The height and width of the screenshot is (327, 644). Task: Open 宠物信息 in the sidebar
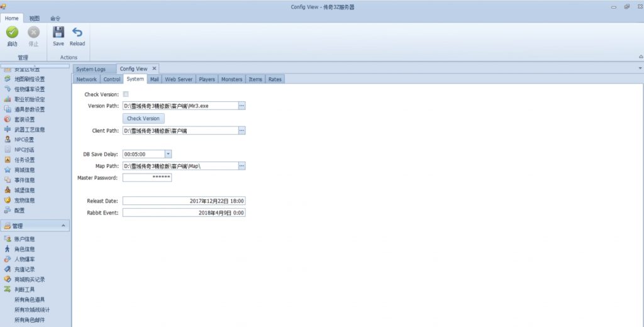coord(24,200)
